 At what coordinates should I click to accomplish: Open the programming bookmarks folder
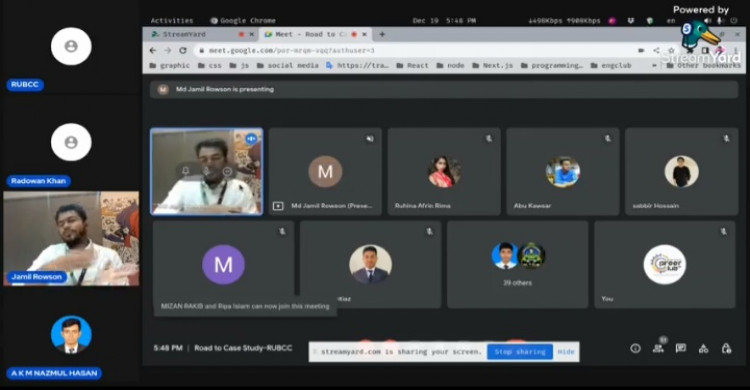[x=551, y=66]
